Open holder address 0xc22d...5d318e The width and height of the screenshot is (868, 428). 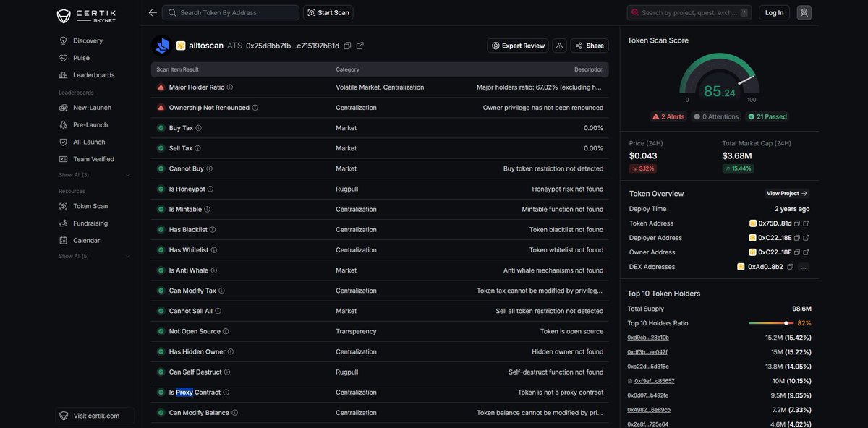(648, 367)
